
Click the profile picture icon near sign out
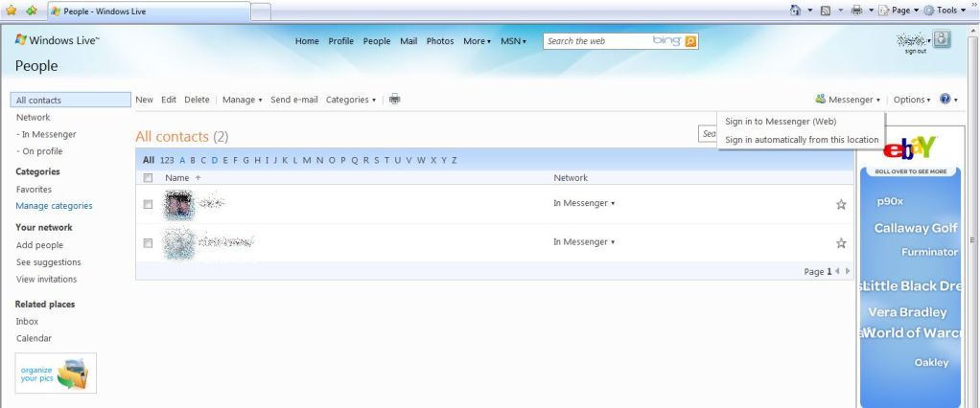[x=942, y=39]
